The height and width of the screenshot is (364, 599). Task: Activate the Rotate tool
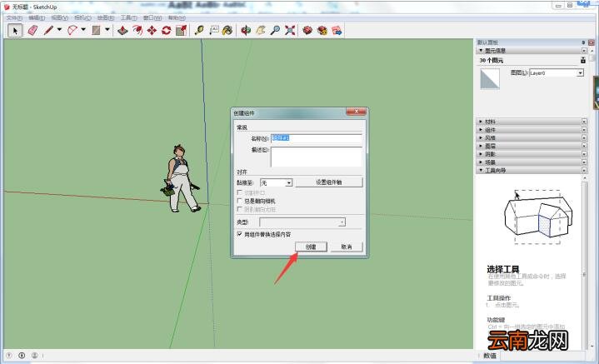pyautogui.click(x=166, y=30)
